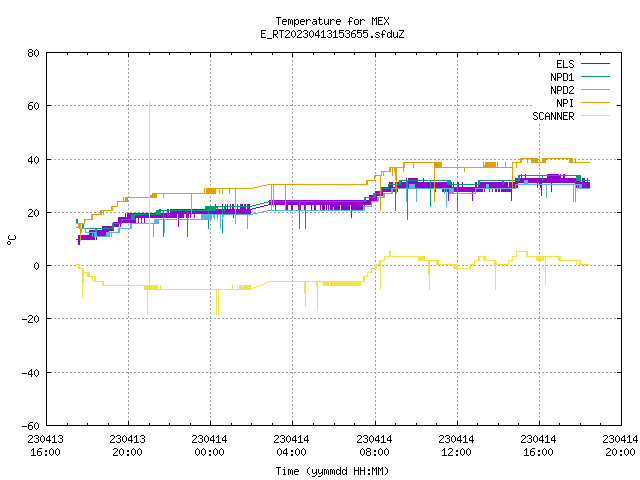Click x-axis tick label 230414 08:00
Image resolution: width=640 pixels, height=480 pixels.
(374, 446)
